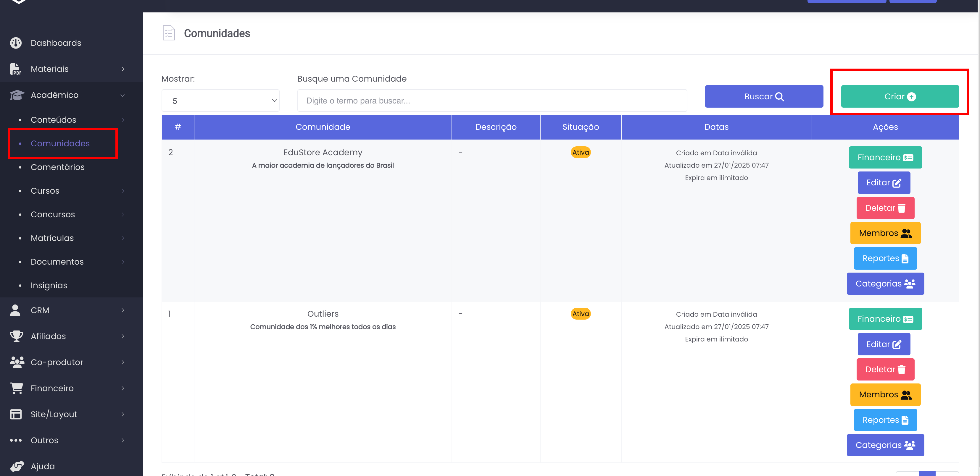The image size is (980, 476).
Task: Delete the EduStore Academy community
Action: point(885,208)
